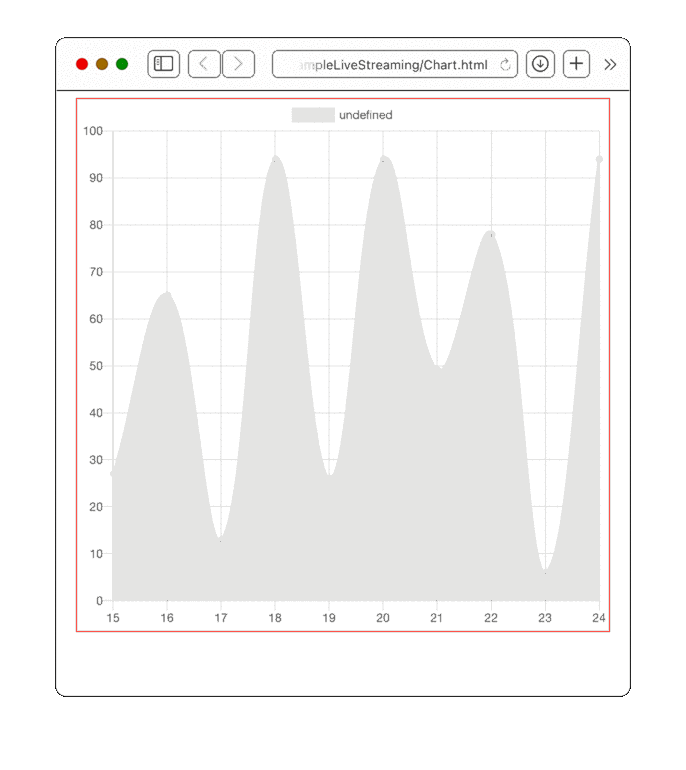Minimize the window with yellow button
The image size is (686, 770).
coord(102,64)
